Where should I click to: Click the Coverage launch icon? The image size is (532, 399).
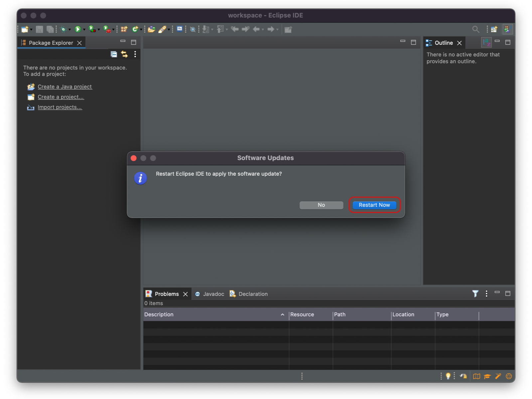[x=92, y=29]
